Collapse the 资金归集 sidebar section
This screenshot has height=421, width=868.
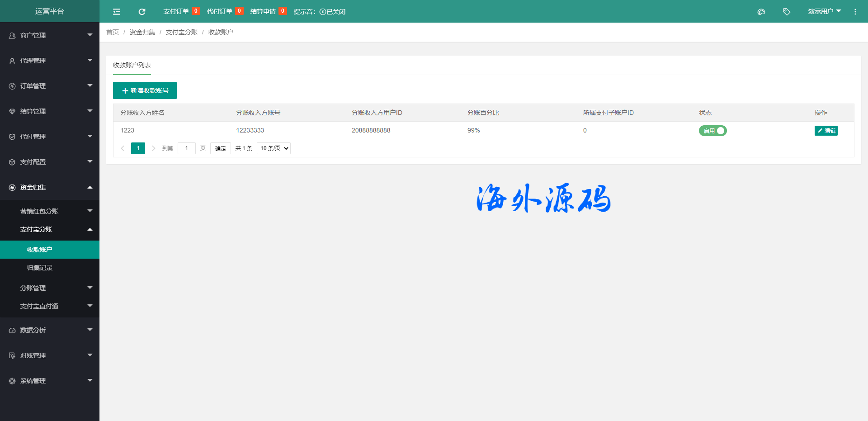pyautogui.click(x=50, y=187)
